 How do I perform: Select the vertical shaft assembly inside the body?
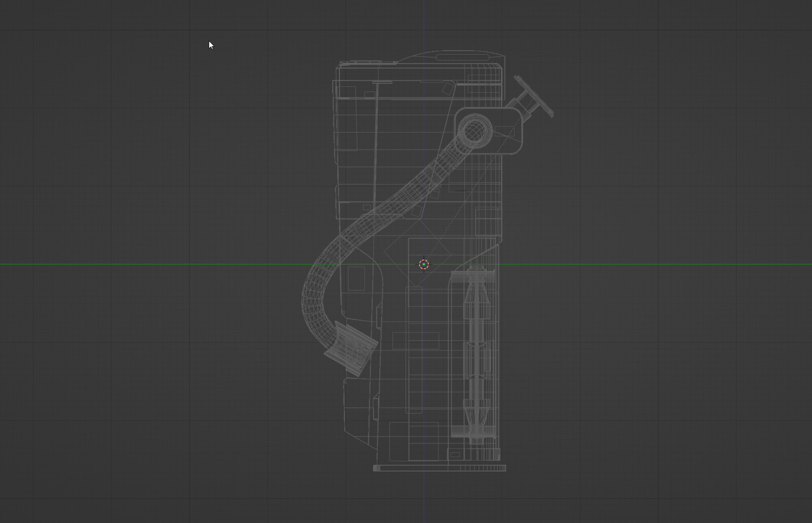click(x=475, y=355)
